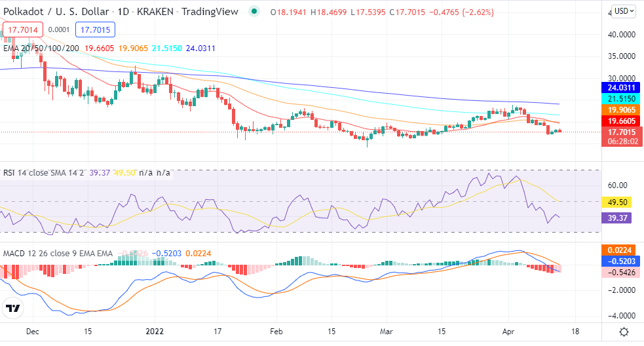Image resolution: width=644 pixels, height=346 pixels.
Task: Click the pink histogram -0.5426 axis label
Action: 620,272
